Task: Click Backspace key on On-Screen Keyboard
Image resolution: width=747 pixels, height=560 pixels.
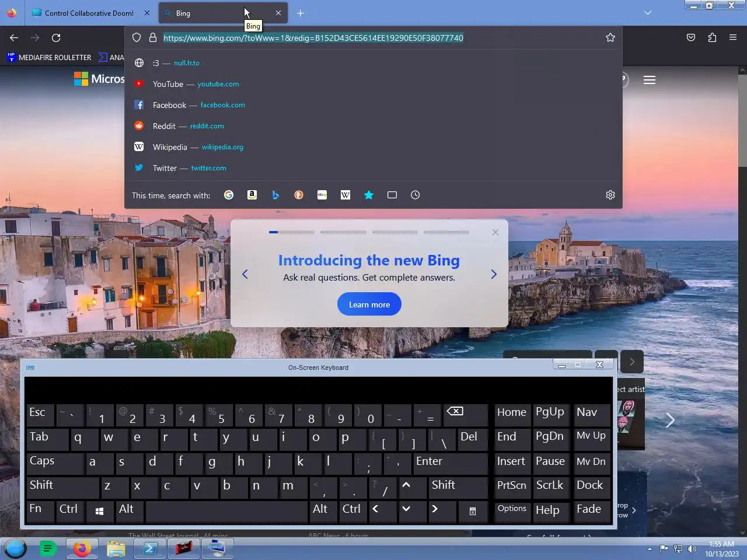Action: coord(465,415)
